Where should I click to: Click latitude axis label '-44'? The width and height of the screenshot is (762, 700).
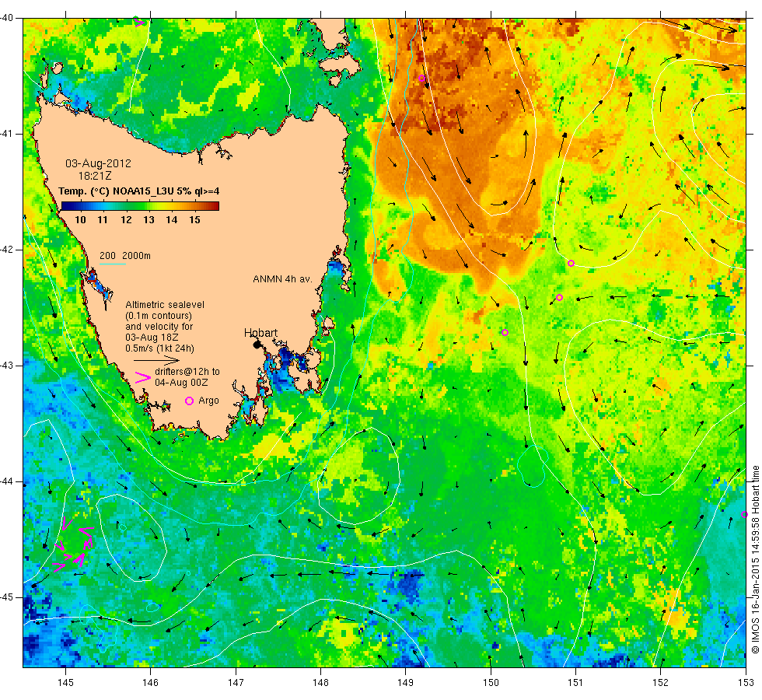(6, 481)
